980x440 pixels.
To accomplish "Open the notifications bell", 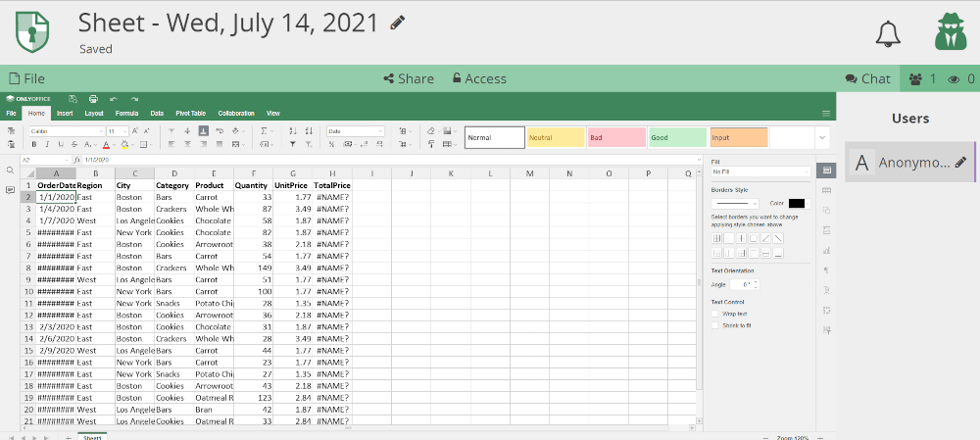I will click(x=888, y=33).
